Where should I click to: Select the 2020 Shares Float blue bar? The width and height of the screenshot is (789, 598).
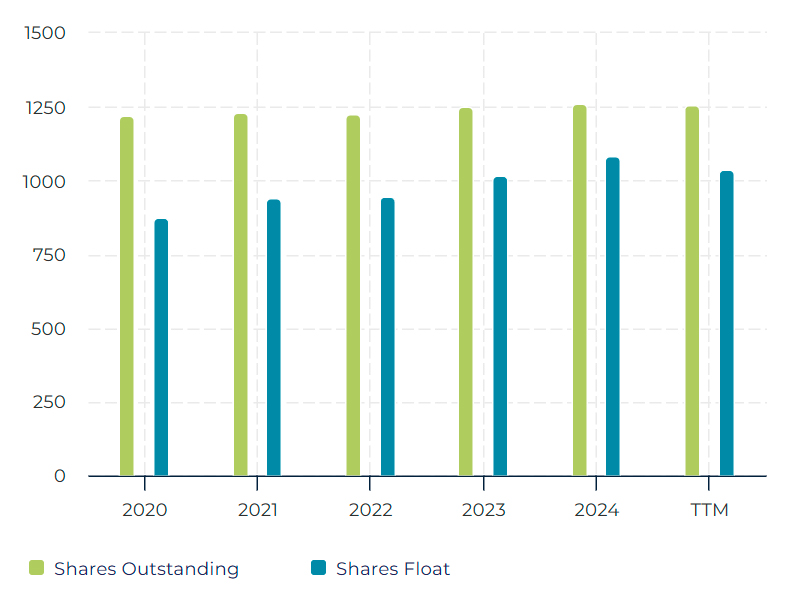click(161, 348)
